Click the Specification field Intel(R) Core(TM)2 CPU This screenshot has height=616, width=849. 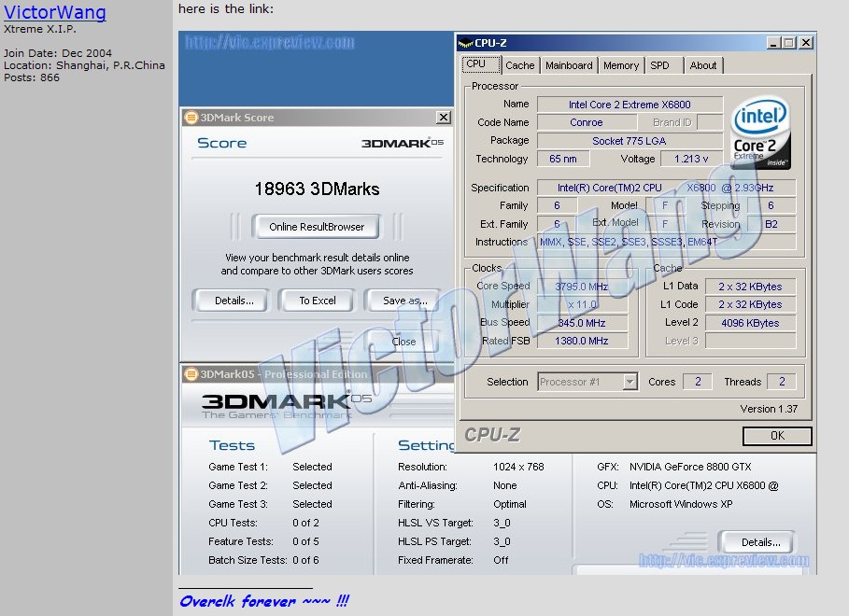click(666, 188)
